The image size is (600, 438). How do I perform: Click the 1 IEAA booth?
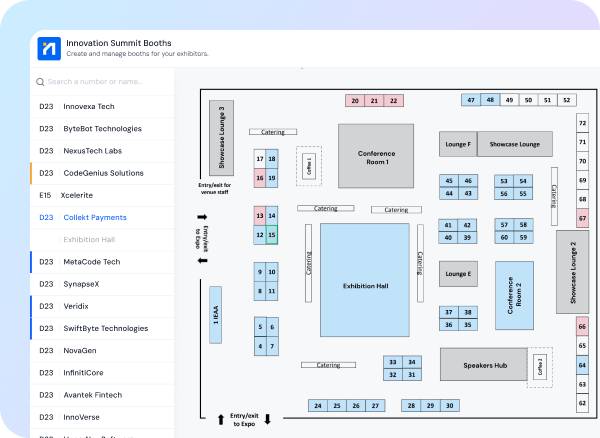click(215, 314)
